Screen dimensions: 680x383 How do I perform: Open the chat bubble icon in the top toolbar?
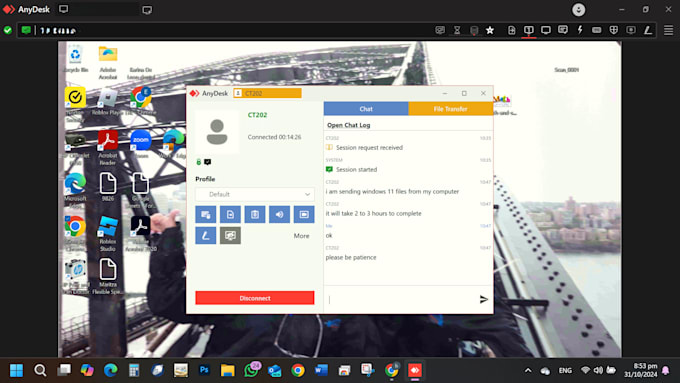pos(563,30)
